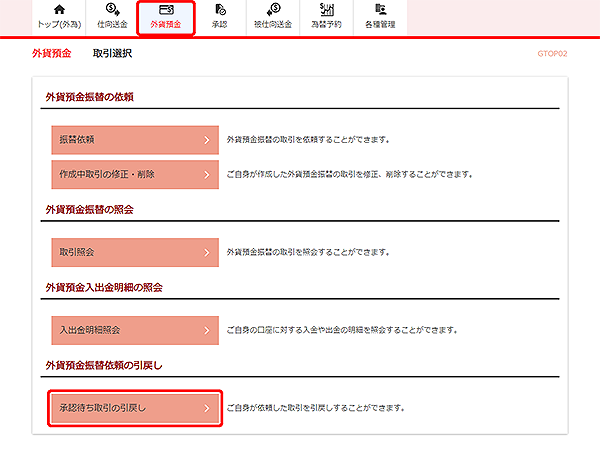Click the home icon on トップ(外為) tab
The height and width of the screenshot is (450, 600).
tap(59, 9)
